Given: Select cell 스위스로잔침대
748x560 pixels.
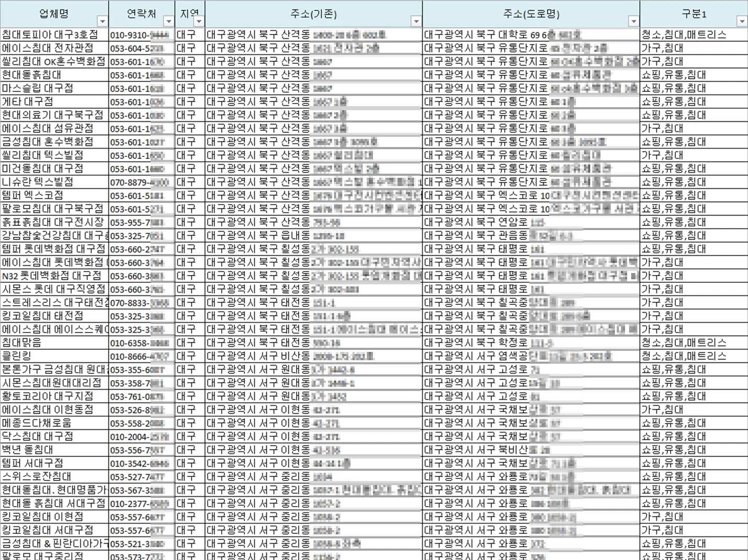Looking at the screenshot, I should pos(54,477).
